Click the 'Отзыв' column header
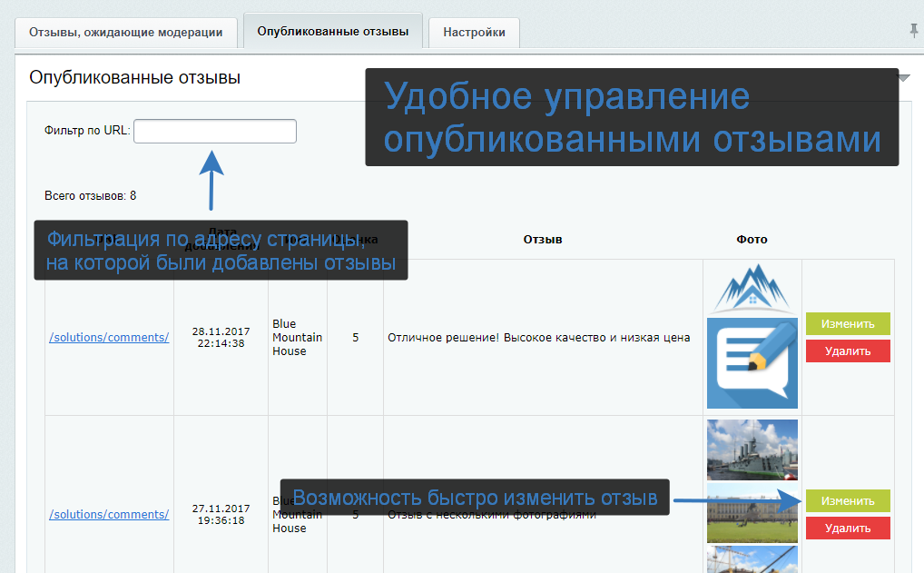 [x=543, y=240]
